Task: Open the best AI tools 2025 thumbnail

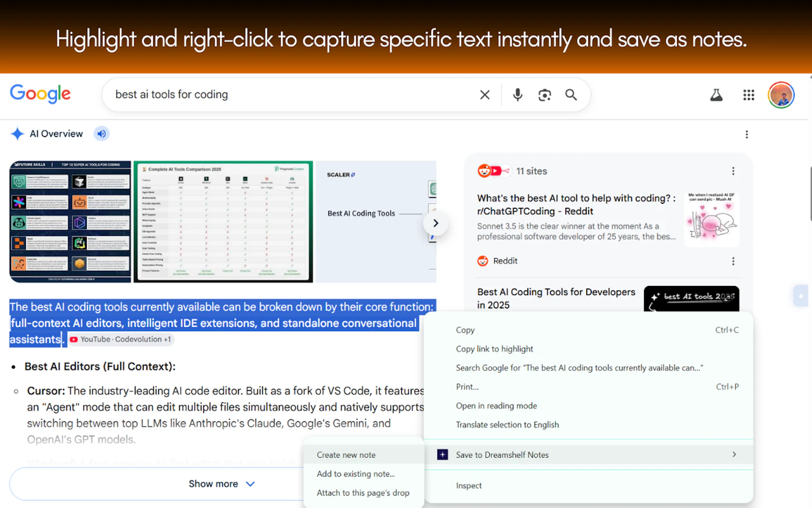Action: tap(692, 299)
